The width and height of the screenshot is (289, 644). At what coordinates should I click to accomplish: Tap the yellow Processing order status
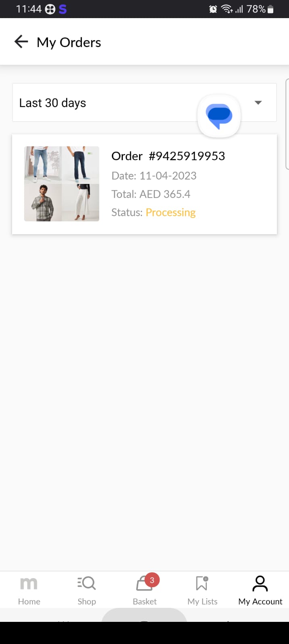coord(170,213)
